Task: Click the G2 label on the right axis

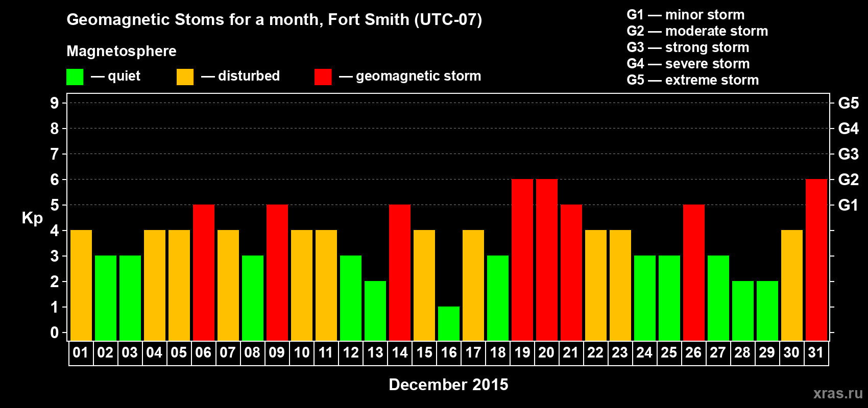Action: [x=849, y=180]
